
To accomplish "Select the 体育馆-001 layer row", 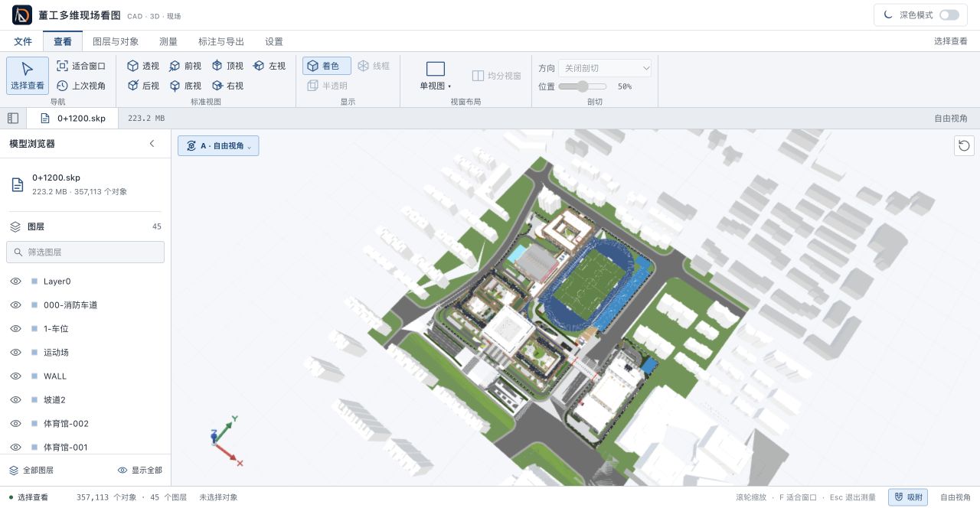I will [85, 447].
